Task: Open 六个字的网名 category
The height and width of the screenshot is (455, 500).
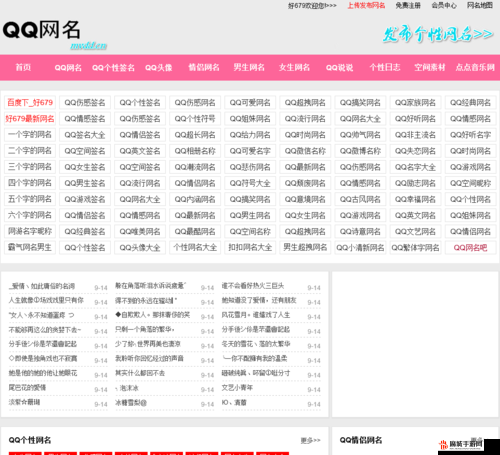Action: pos(30,215)
